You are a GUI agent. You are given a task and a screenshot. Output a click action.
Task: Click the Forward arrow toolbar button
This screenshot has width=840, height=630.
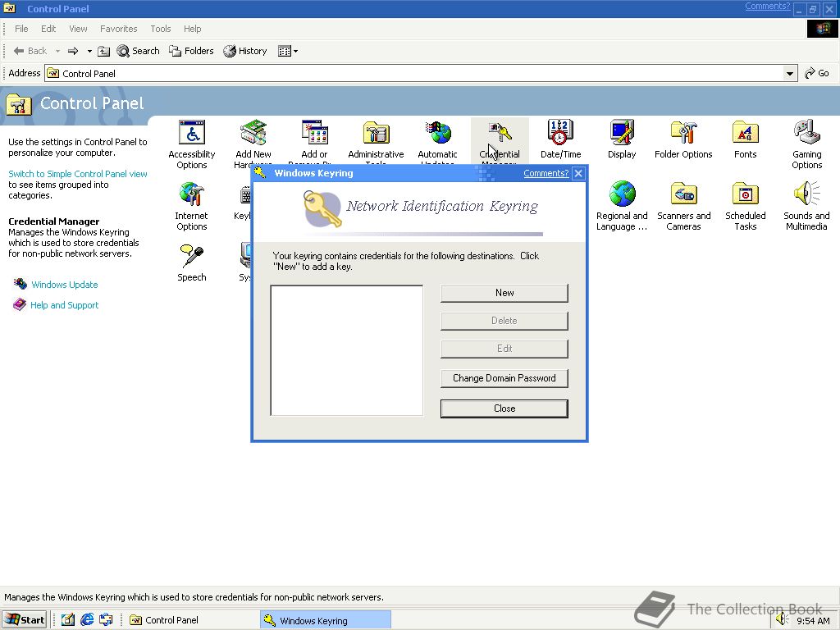(x=73, y=51)
